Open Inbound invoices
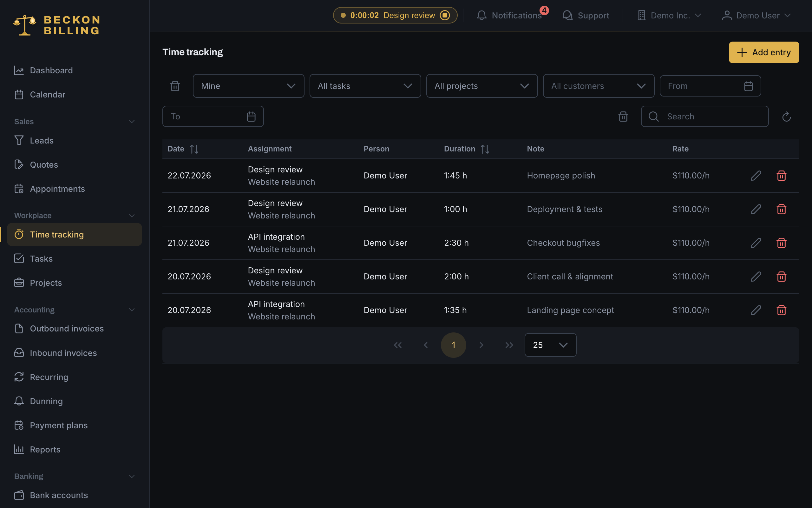 click(75, 353)
